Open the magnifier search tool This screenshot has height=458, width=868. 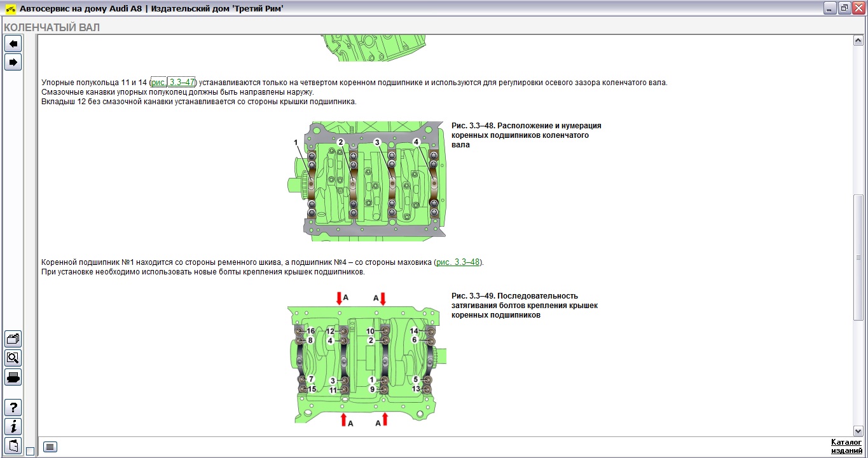13,358
